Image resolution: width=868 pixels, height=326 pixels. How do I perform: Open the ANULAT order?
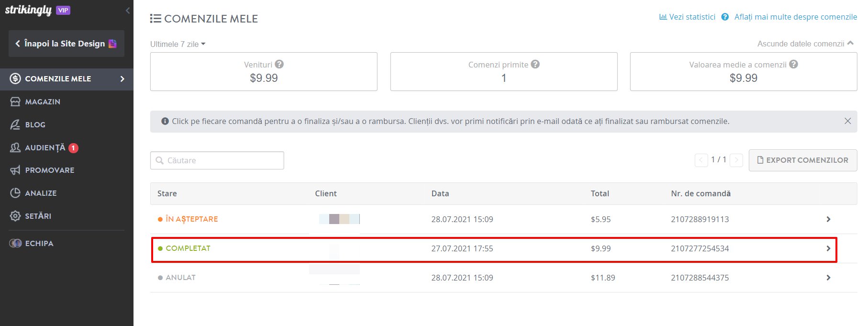(503, 278)
